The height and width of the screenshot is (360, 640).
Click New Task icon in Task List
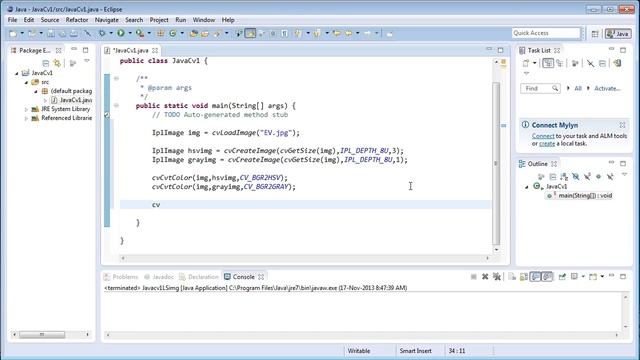526,63
